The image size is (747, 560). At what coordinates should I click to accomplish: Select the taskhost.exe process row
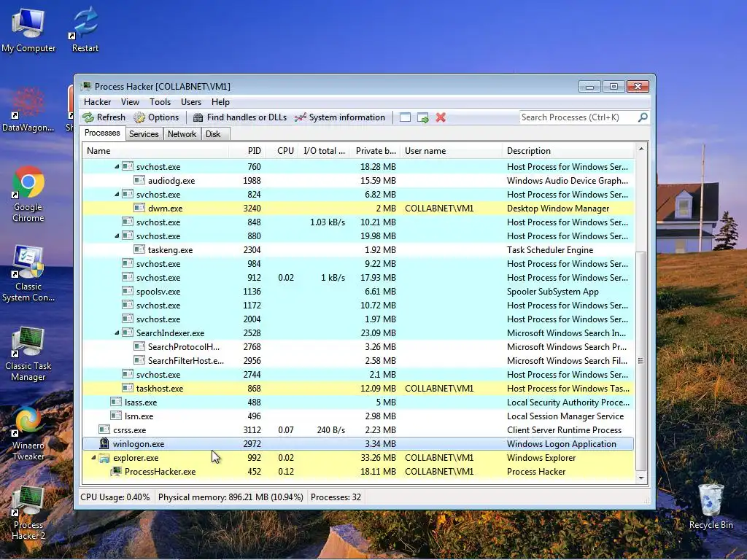point(358,389)
